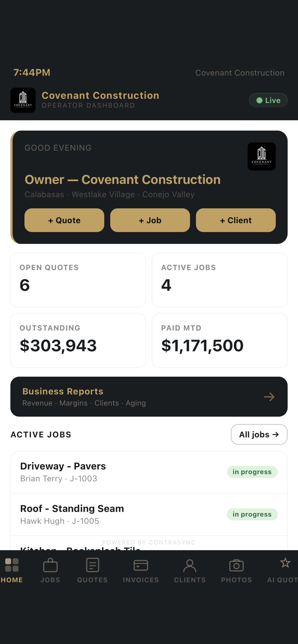Viewport: 298px width, 644px height.
Task: Open the AI Quote star icon
Action: point(285,563)
